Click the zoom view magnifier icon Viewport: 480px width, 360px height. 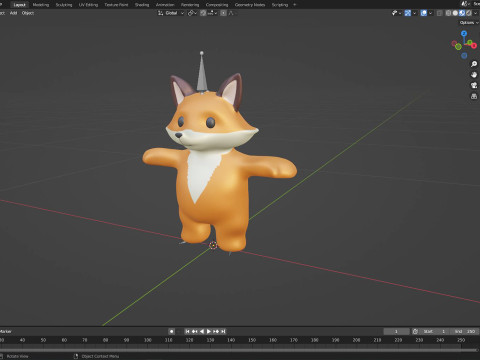pos(474,64)
